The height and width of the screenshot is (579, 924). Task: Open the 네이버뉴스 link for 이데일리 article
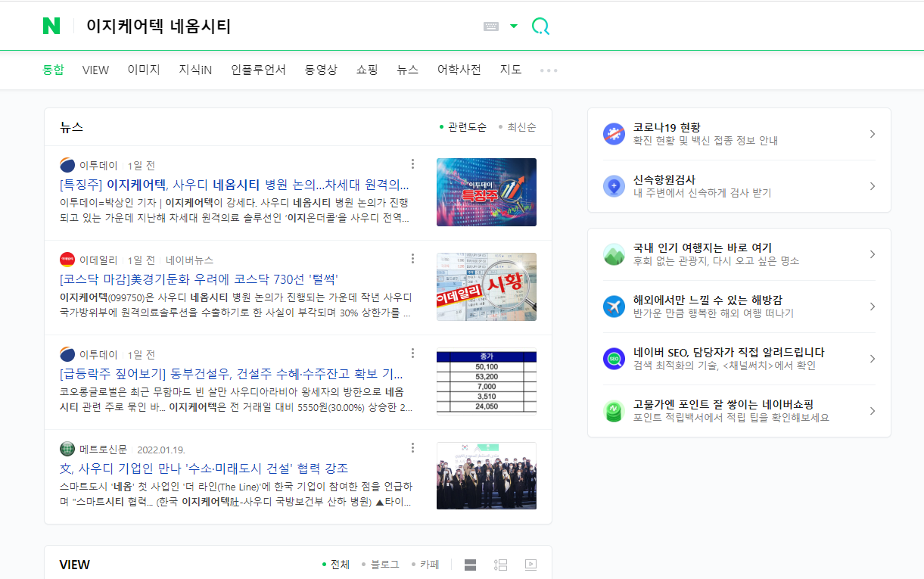click(189, 260)
